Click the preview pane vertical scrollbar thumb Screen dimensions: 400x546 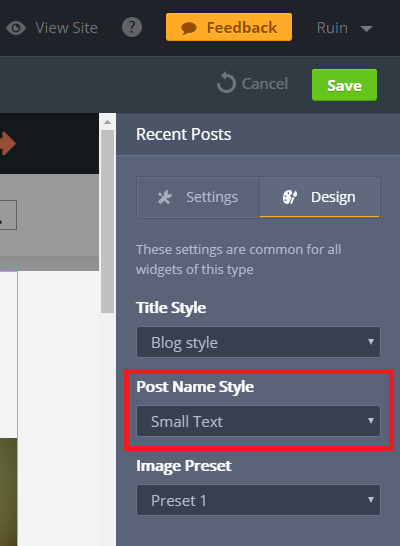tap(108, 221)
